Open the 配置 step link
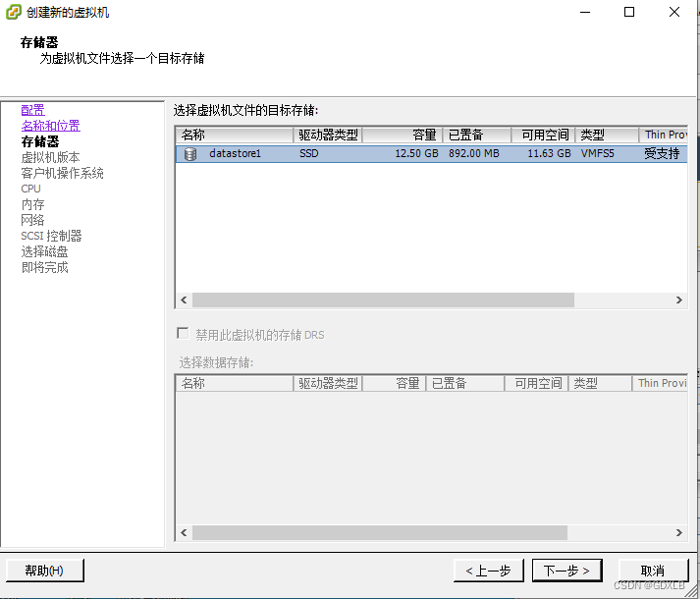Screen dimensions: 700x599 coord(33,110)
